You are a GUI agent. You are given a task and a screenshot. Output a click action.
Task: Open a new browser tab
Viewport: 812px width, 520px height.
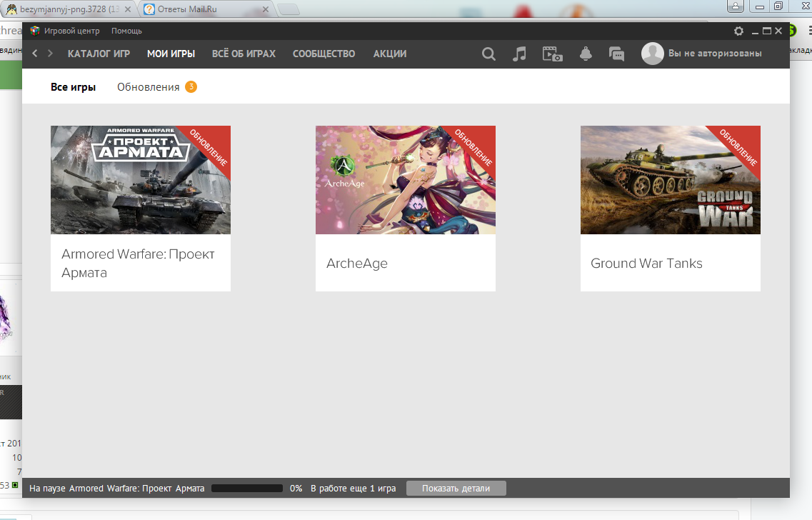(289, 9)
